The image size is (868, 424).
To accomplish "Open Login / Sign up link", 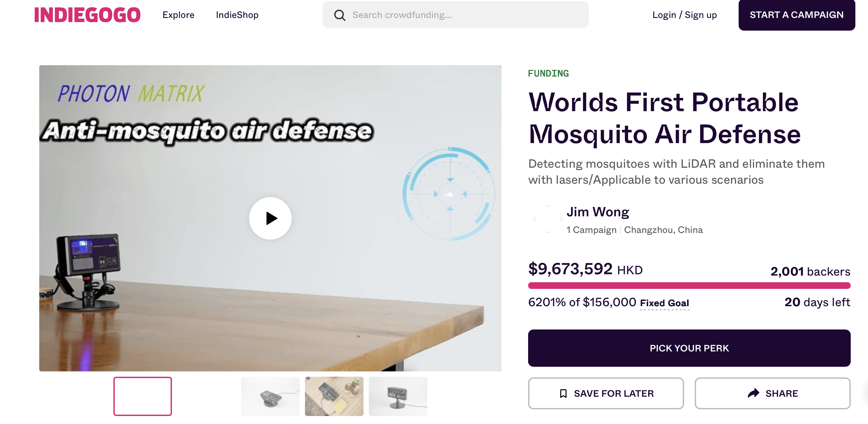I will click(x=684, y=15).
